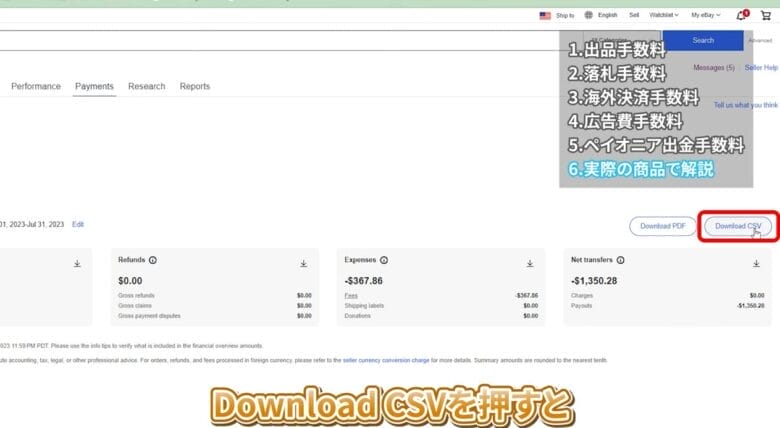This screenshot has height=428, width=780.
Task: Open the notifications bell icon
Action: [740, 16]
